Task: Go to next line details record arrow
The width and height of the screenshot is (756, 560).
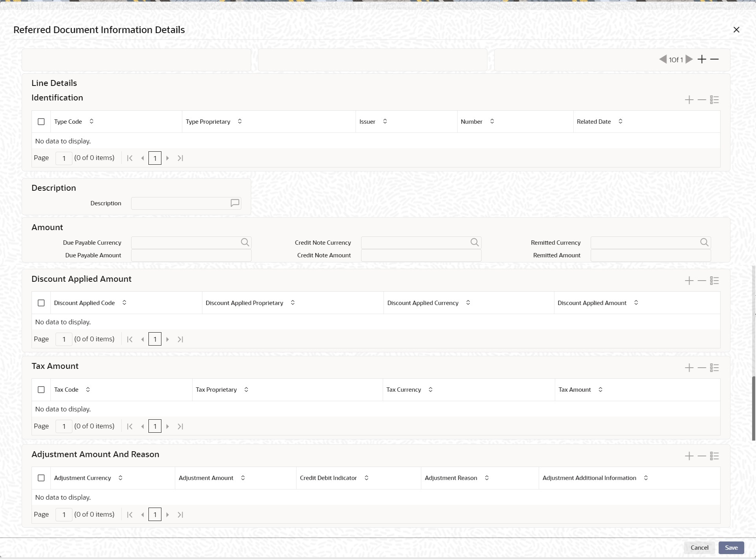Action: coord(689,60)
